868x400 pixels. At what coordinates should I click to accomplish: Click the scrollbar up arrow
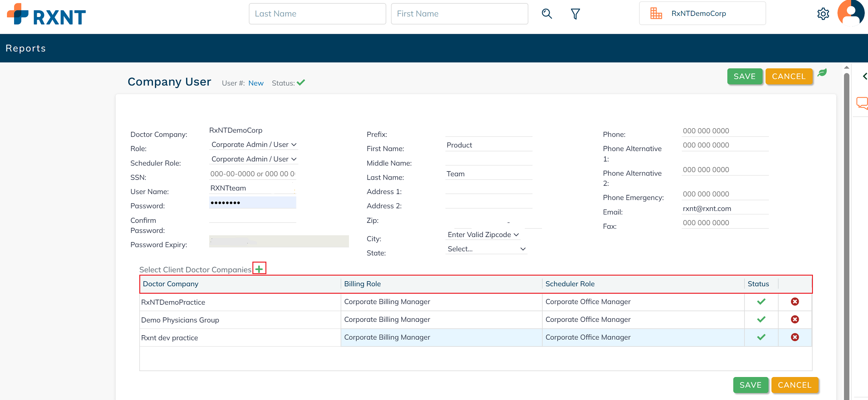click(x=847, y=67)
